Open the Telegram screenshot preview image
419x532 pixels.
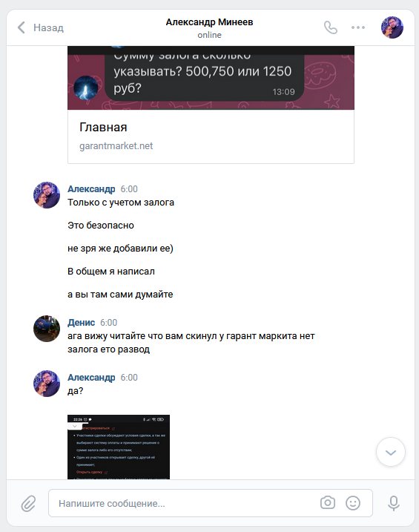(211, 78)
